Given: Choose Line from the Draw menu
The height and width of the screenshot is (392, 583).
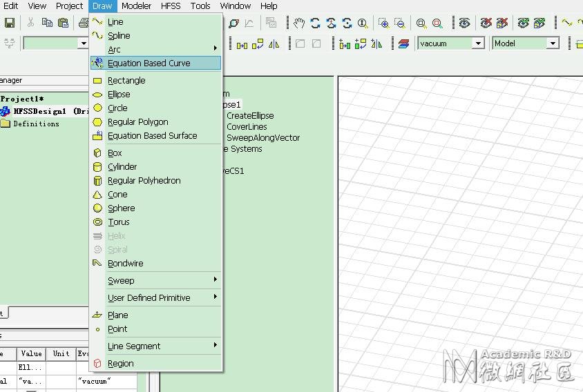Looking at the screenshot, I should pyautogui.click(x=156, y=22).
